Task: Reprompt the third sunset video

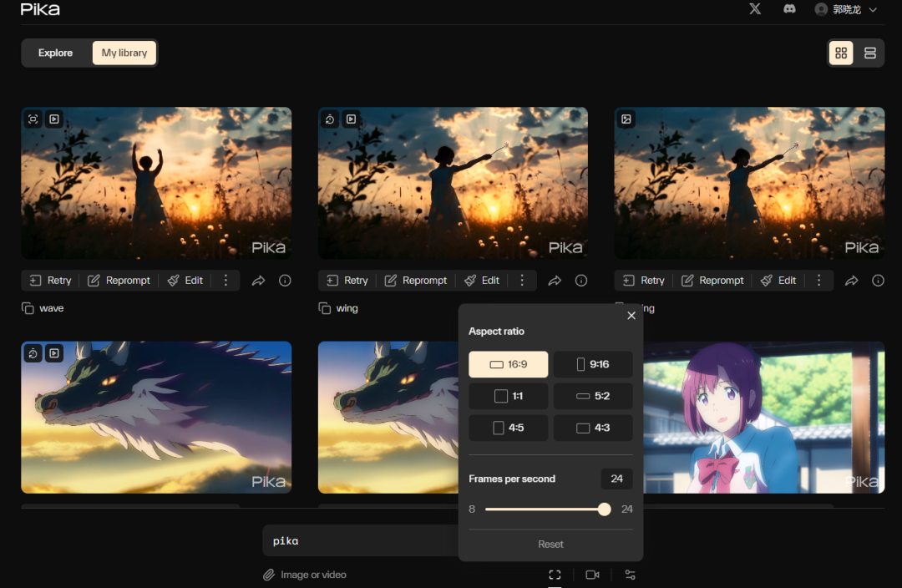Action: [712, 280]
